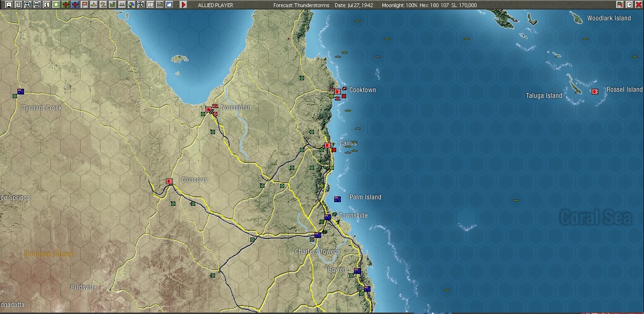Viewport: 644px width, 314px height.
Task: Select the Australian flag base at Tennant Creek
Action: tap(21, 92)
